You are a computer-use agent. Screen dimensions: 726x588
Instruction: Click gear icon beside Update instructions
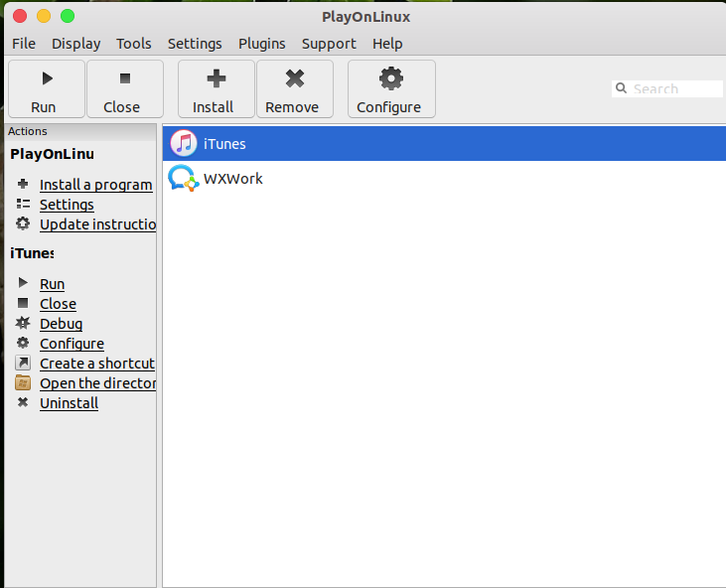(x=23, y=223)
